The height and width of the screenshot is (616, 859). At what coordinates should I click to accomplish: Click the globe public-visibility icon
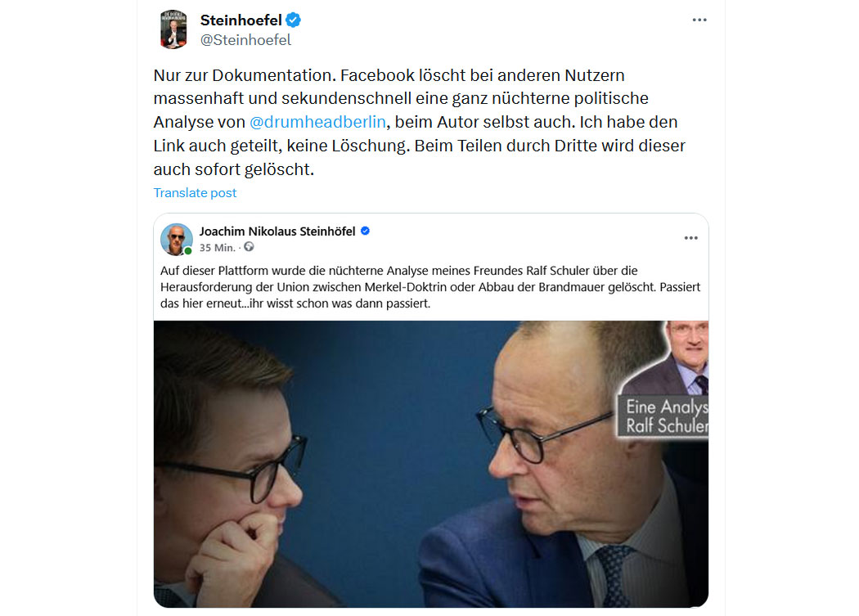coord(250,247)
